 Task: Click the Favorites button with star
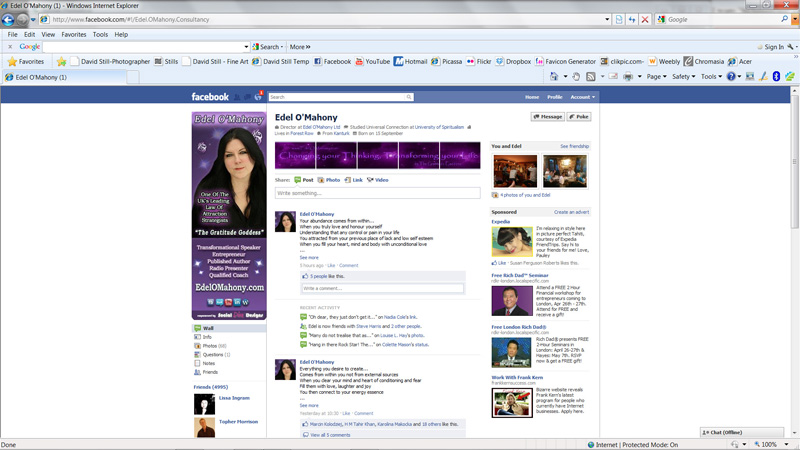click(x=26, y=62)
